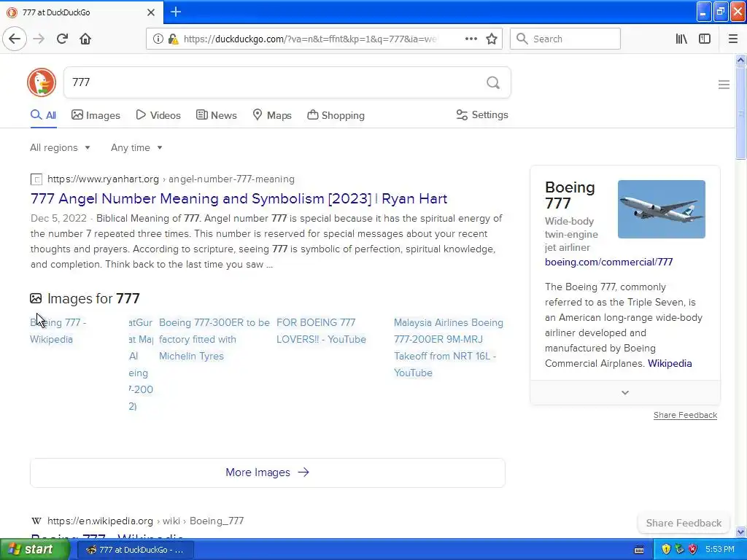Open FOR BOEING 777 LOVERS YouTube link
Viewport: 747px width, 560px height.
(x=321, y=331)
